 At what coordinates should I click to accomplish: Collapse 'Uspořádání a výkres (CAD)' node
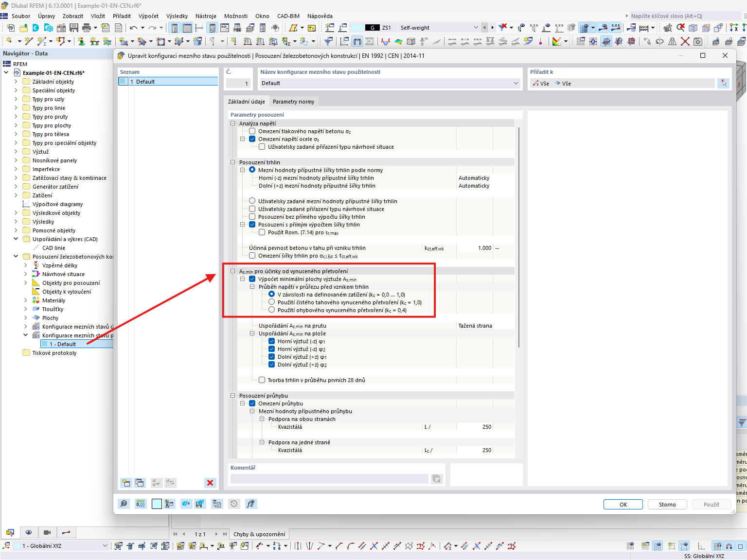(x=16, y=239)
